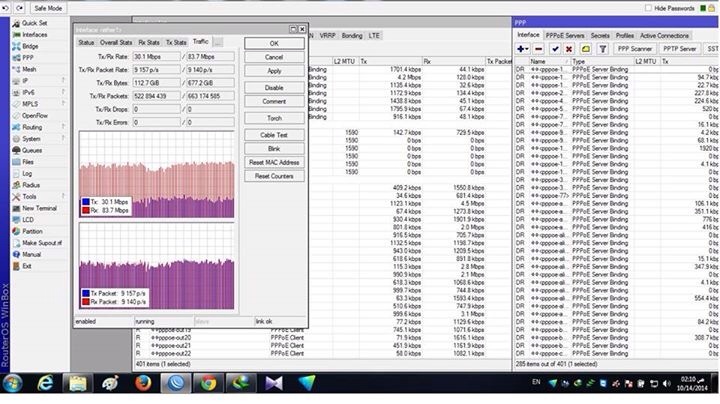720x404 pixels.
Task: Click the yellow Comment icon in PPP window
Action: click(585, 49)
